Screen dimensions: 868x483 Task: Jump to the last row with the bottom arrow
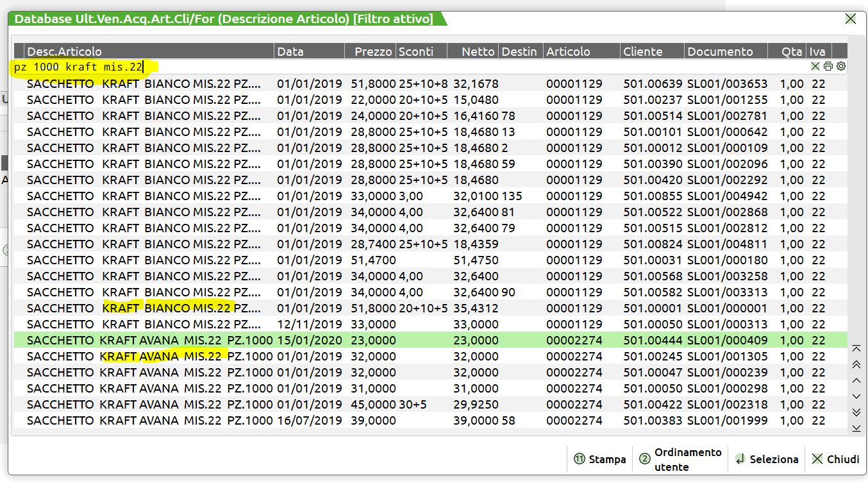(856, 428)
